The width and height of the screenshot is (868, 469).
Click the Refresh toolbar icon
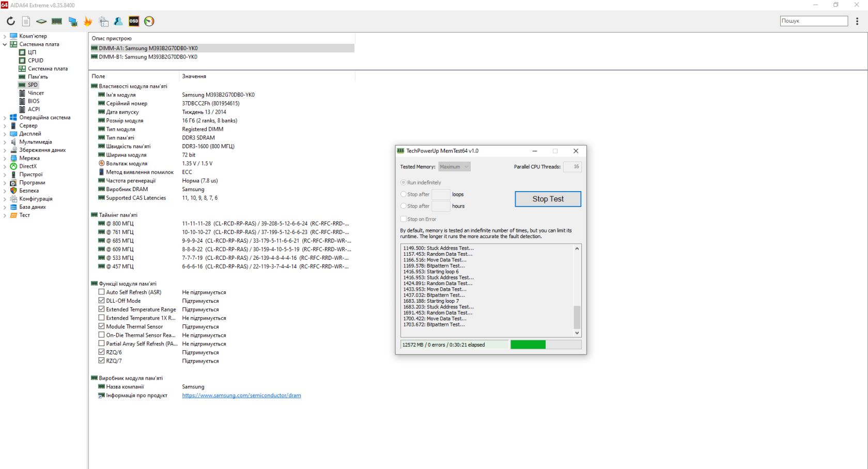[x=11, y=21]
